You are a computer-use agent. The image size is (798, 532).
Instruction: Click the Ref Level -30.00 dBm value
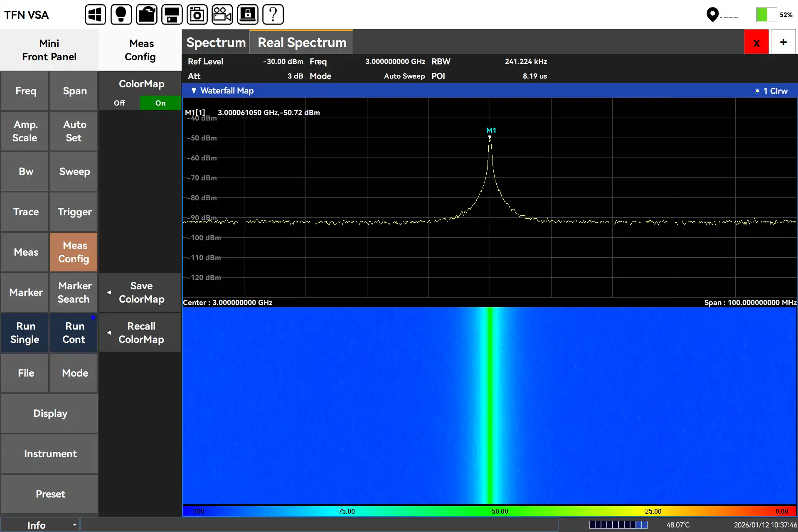[283, 62]
